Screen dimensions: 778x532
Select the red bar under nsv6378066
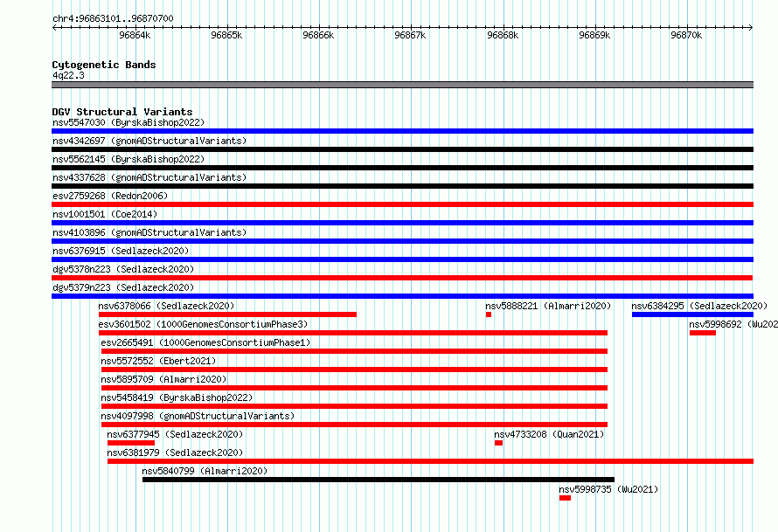tap(227, 314)
